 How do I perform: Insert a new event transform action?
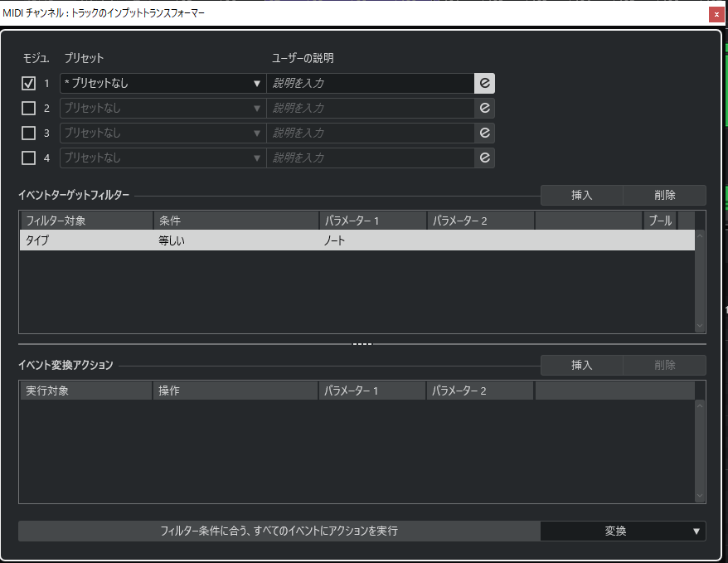pyautogui.click(x=581, y=365)
